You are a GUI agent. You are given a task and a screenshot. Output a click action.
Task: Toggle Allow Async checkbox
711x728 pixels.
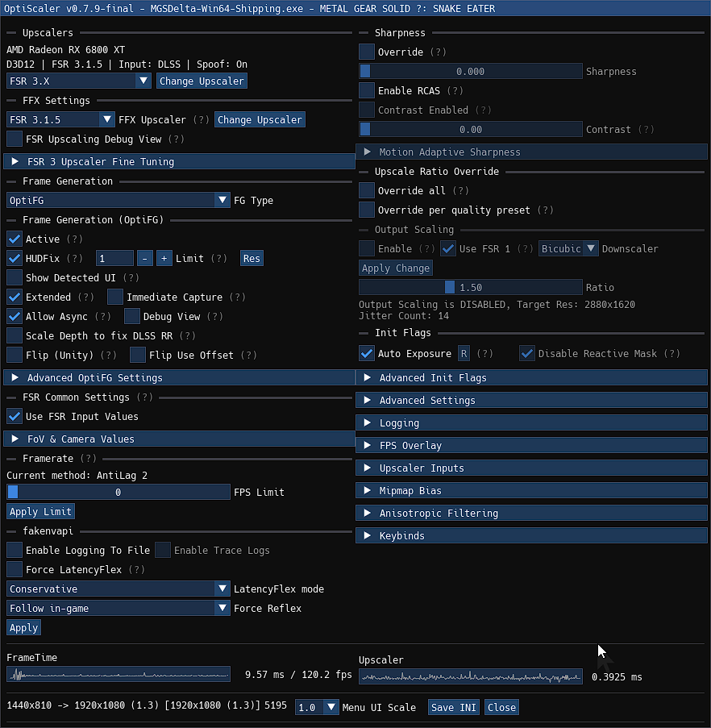(15, 316)
